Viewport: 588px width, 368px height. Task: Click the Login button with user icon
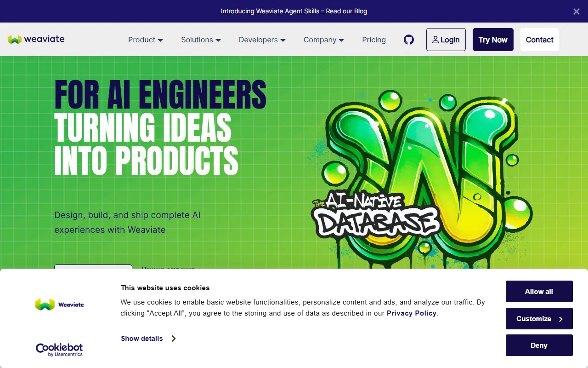(x=446, y=40)
